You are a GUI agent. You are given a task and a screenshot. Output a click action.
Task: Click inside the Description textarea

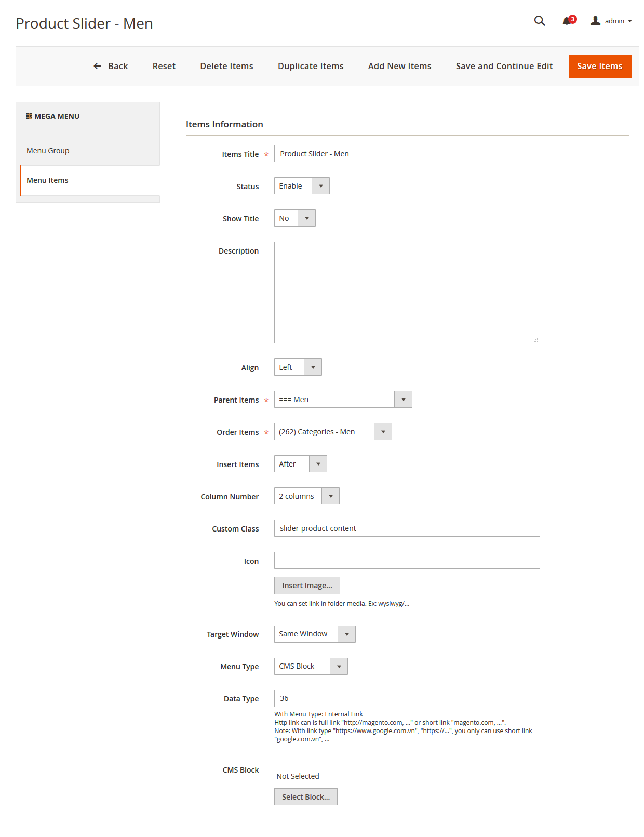point(407,293)
